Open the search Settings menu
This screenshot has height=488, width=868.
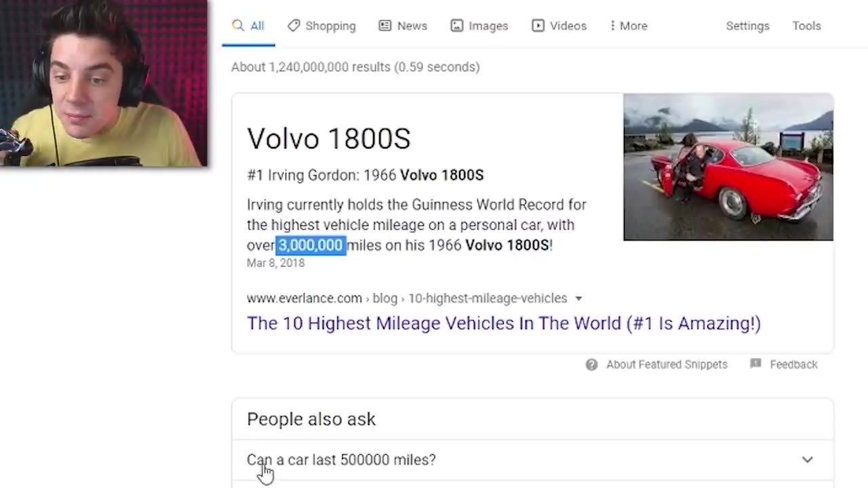(x=747, y=26)
